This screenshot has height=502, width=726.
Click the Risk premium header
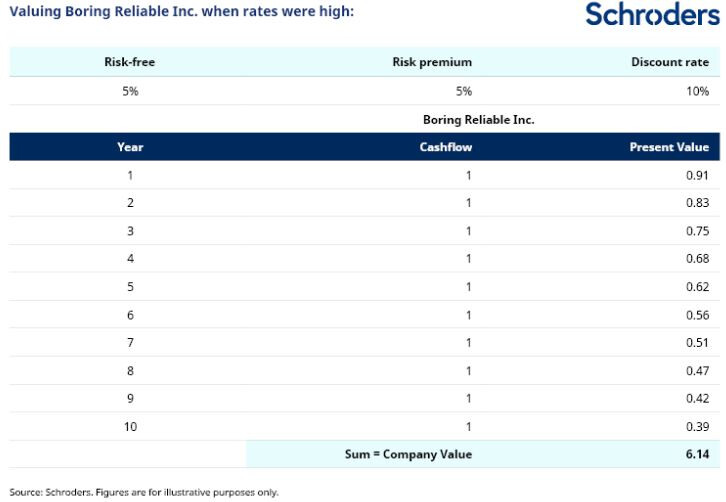pyautogui.click(x=432, y=62)
